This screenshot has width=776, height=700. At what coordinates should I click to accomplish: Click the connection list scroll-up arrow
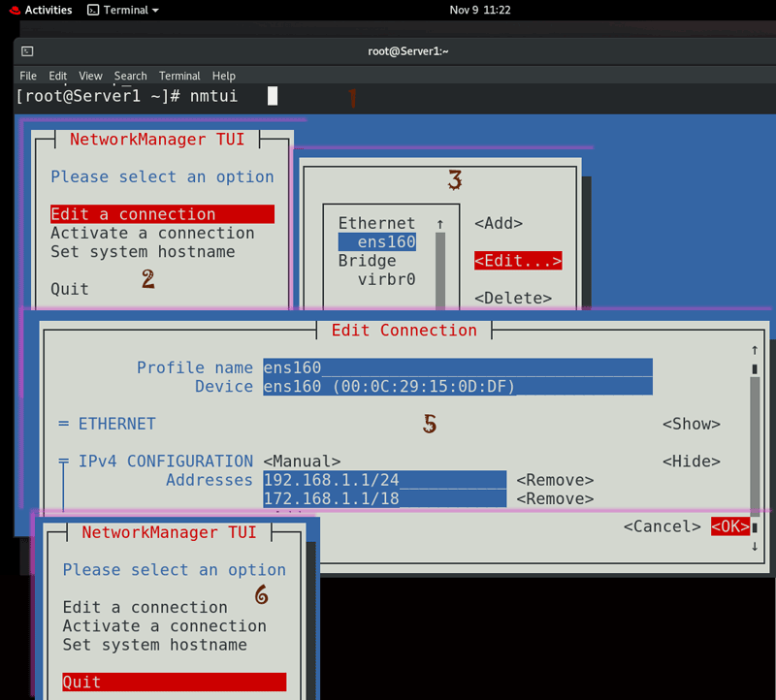click(x=440, y=224)
